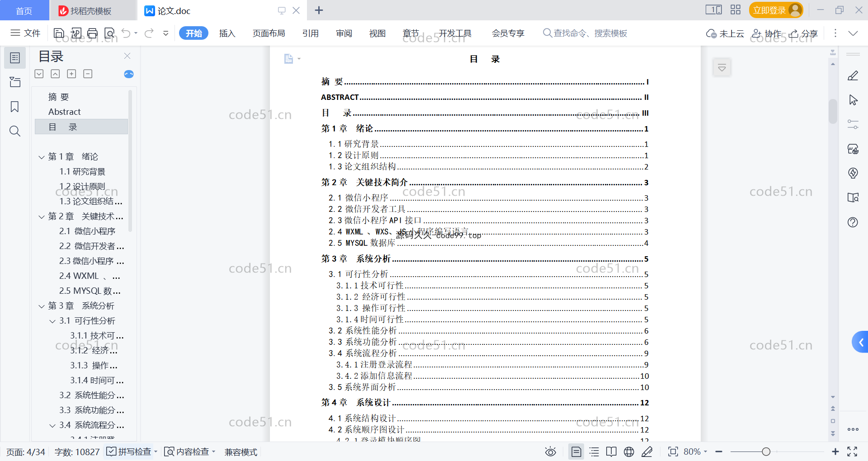868x461 pixels.
Task: Collapse 第1章 绪论 in the outline
Action: point(42,157)
